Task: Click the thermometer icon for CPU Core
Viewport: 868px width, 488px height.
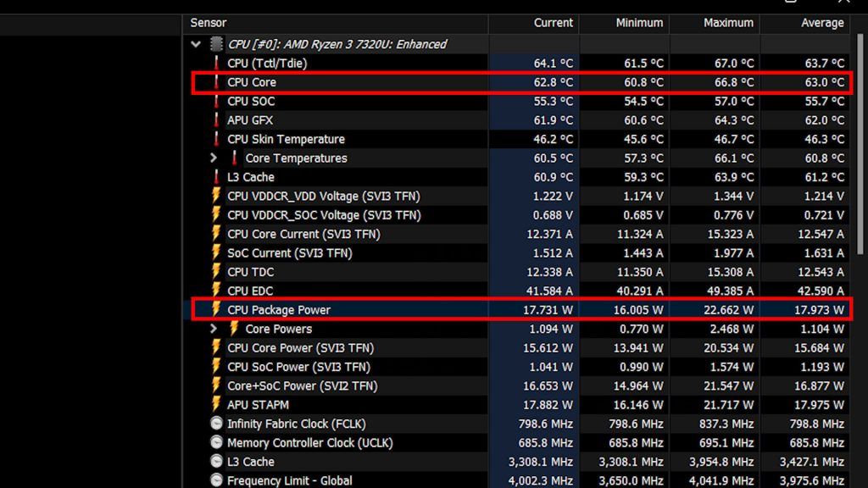Action: (x=216, y=82)
